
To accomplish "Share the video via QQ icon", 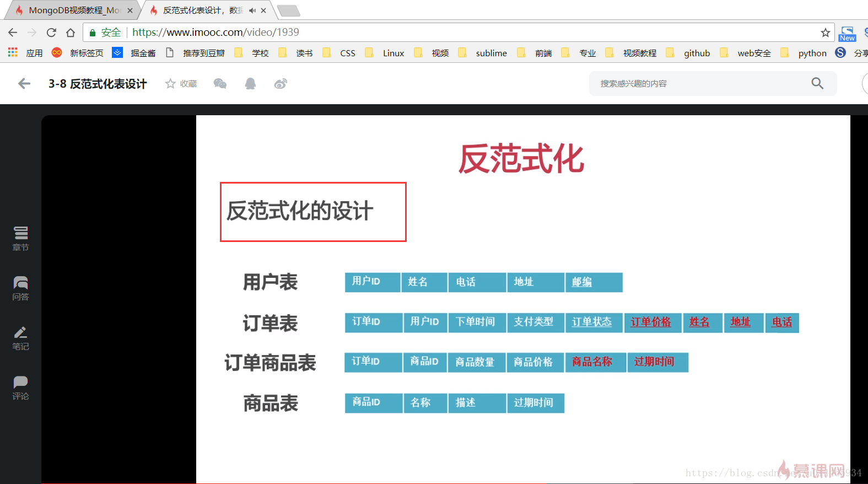I will (250, 84).
